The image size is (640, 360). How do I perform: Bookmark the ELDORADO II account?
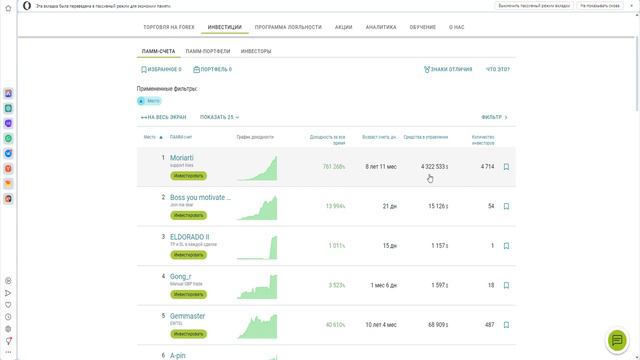pos(506,246)
